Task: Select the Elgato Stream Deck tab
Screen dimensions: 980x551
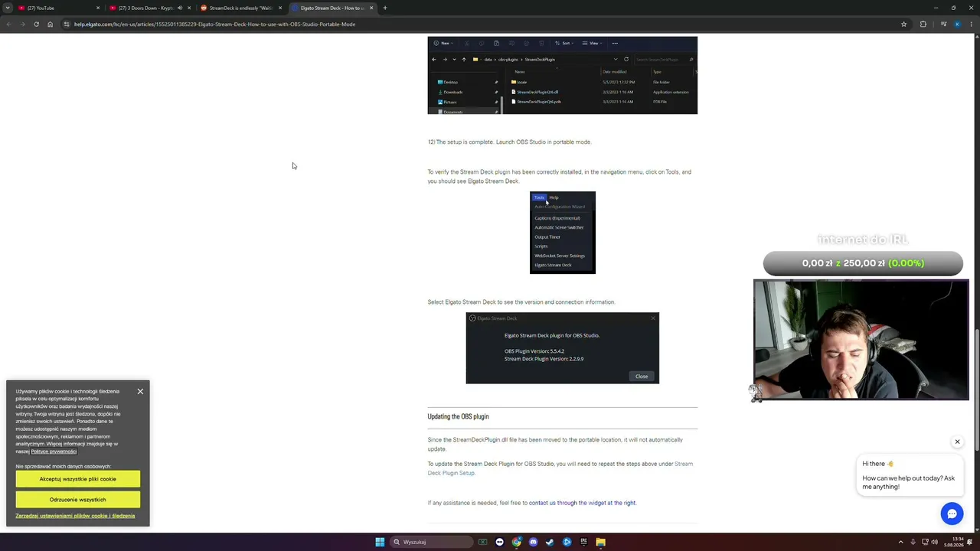Action: click(x=332, y=8)
